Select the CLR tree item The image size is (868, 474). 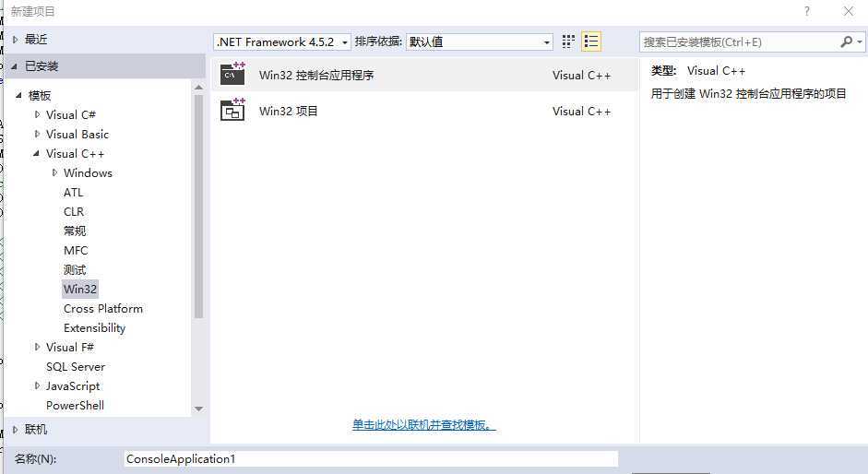[x=74, y=211]
